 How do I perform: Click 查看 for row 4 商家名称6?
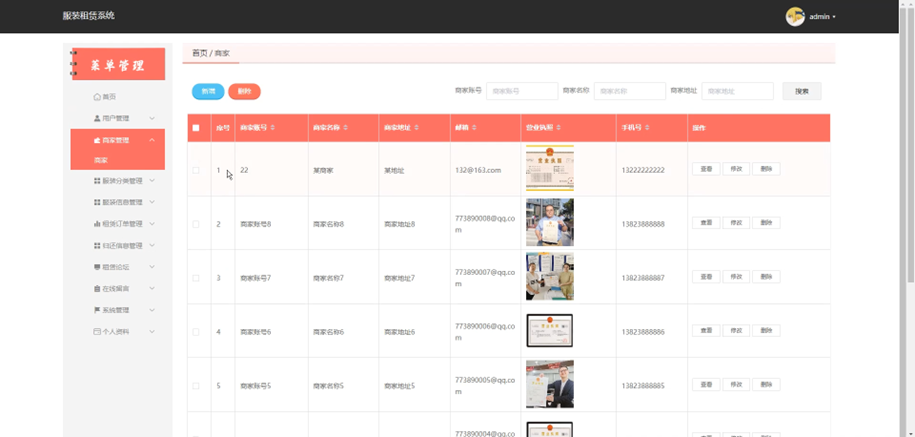pos(706,331)
